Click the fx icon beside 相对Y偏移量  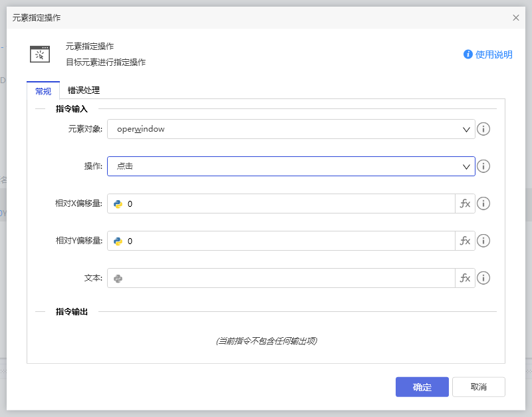pos(465,241)
